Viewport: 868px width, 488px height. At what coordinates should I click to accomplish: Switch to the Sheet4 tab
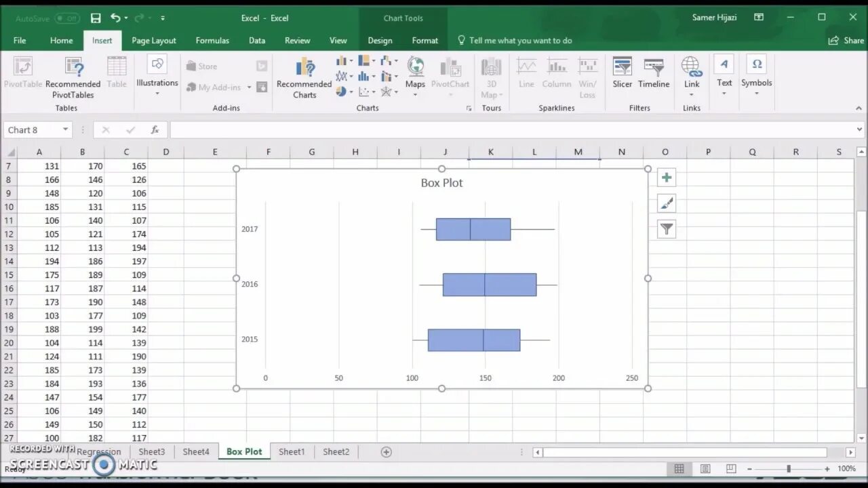[x=196, y=451]
